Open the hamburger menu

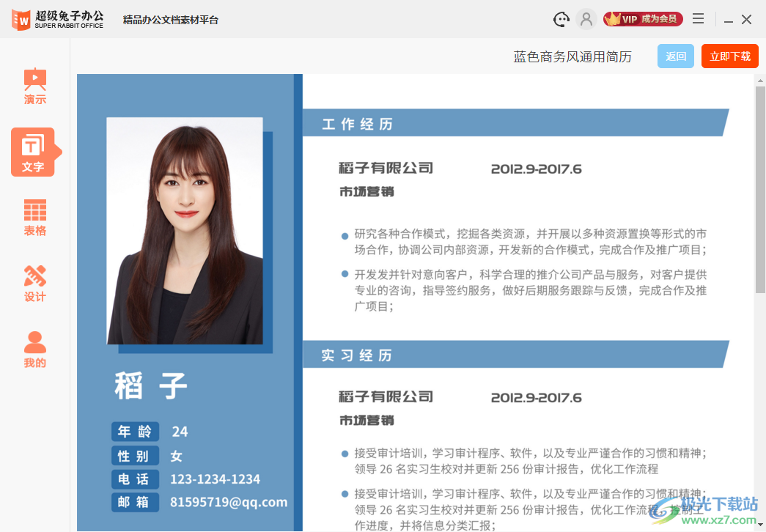click(x=698, y=18)
